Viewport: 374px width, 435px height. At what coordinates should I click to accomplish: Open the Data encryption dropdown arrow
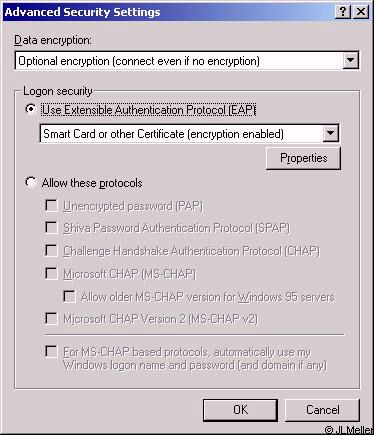point(351,61)
